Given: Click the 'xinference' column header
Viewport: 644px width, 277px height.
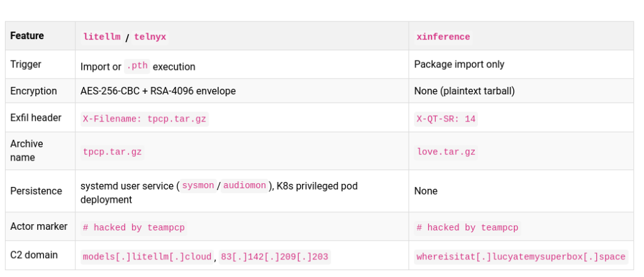Looking at the screenshot, I should click(x=443, y=37).
